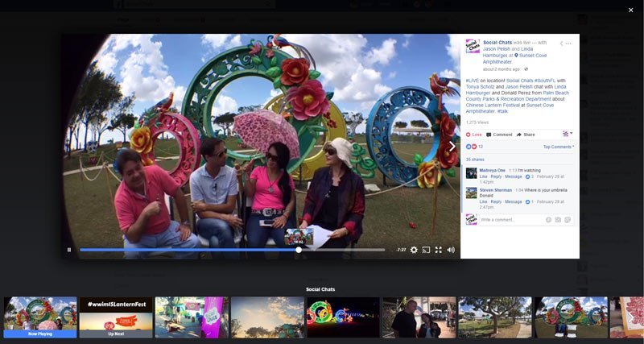Mute the video volume

pos(451,250)
